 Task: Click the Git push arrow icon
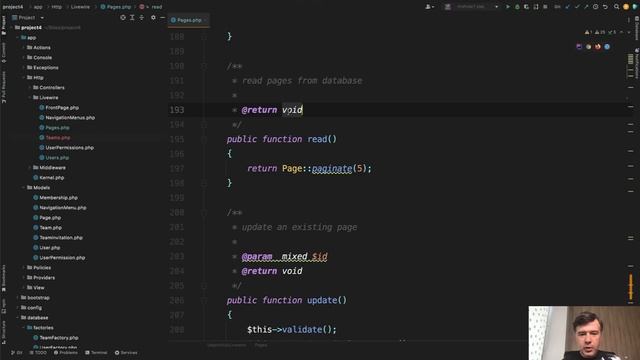pyautogui.click(x=586, y=7)
